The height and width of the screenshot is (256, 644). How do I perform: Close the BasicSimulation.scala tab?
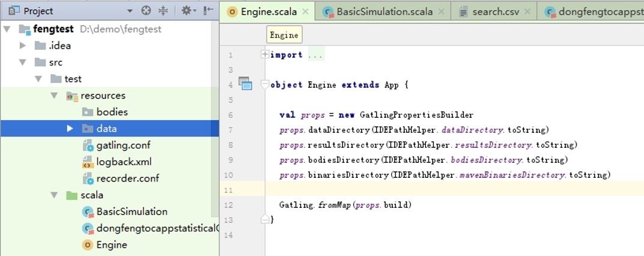(441, 11)
